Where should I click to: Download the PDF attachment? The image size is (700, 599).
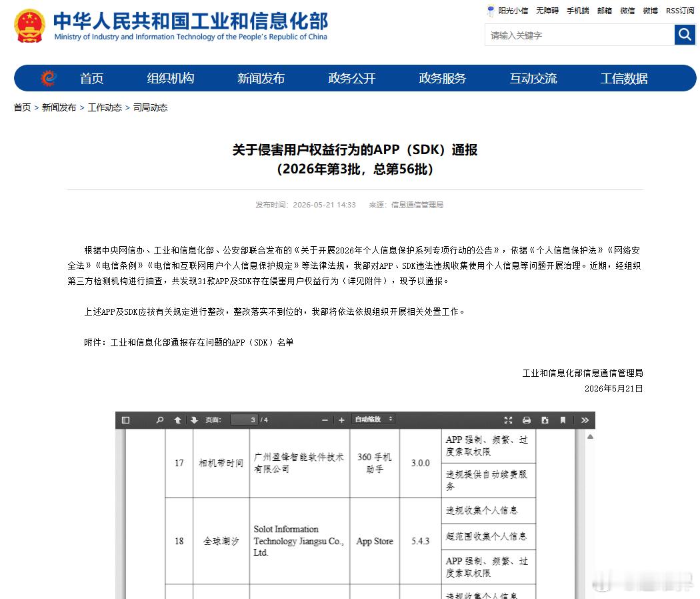click(x=545, y=420)
